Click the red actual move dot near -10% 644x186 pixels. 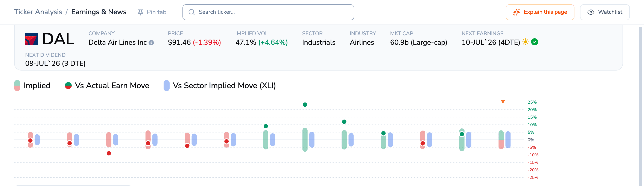[x=109, y=153]
